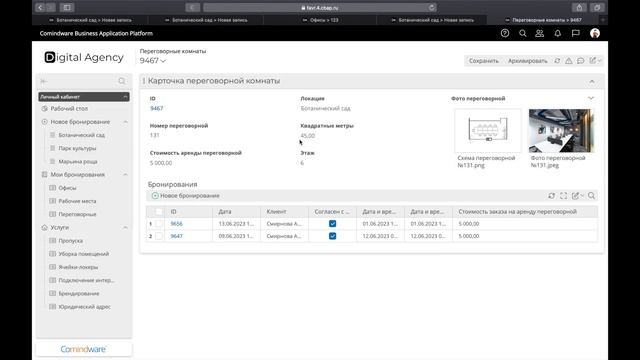
Task: Click the edit form icon near Архивировать
Action: (593, 60)
